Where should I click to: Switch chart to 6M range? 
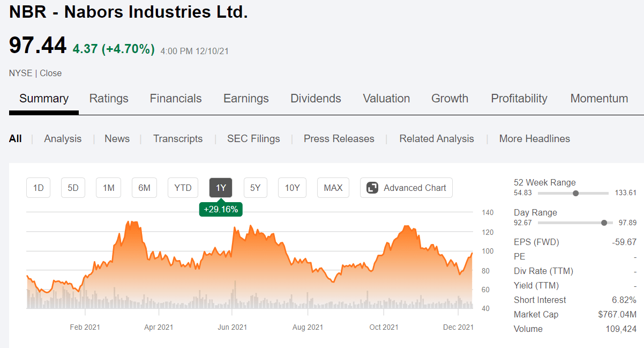click(144, 188)
